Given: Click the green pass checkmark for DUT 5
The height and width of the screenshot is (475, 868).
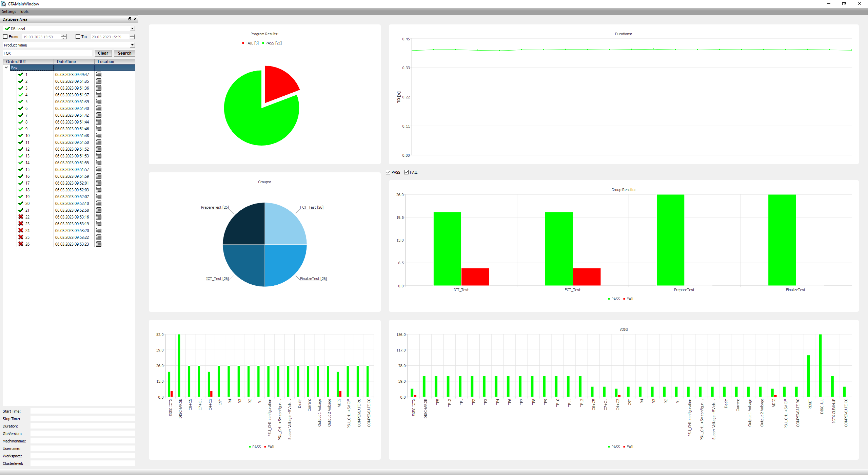Looking at the screenshot, I should pyautogui.click(x=21, y=102).
